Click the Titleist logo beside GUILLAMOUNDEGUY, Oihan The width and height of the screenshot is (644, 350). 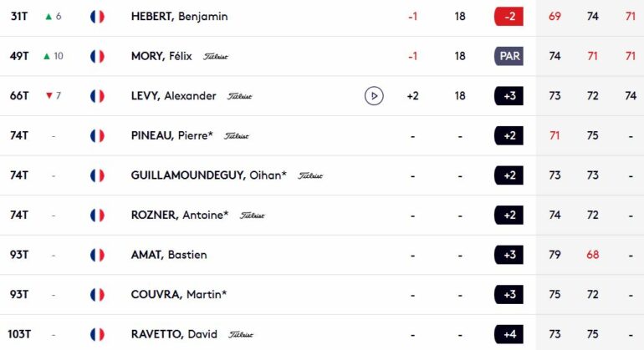[x=310, y=175]
